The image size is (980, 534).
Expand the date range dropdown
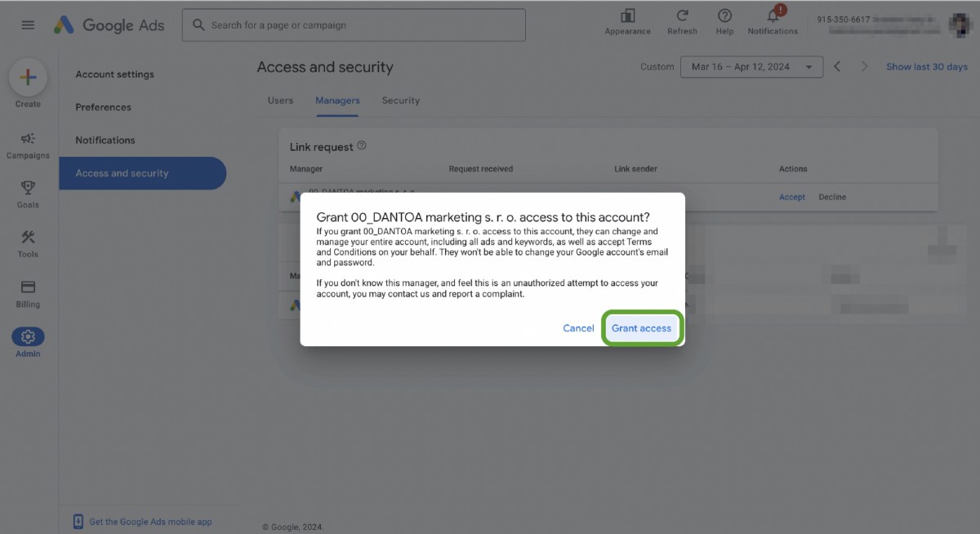pos(751,67)
